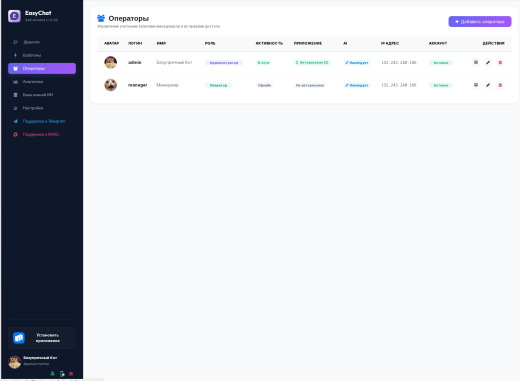Click the manager row Активен badge

tap(441, 85)
